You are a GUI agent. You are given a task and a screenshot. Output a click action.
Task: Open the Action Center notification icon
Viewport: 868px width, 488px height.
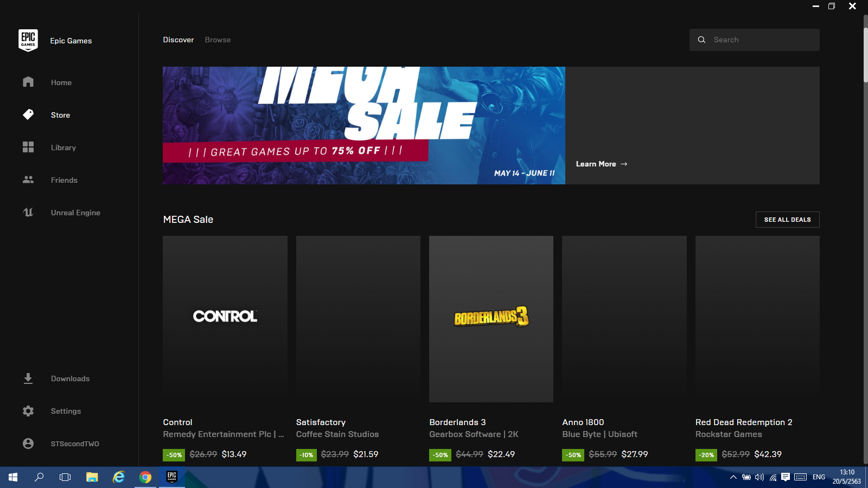pyautogui.click(x=786, y=477)
